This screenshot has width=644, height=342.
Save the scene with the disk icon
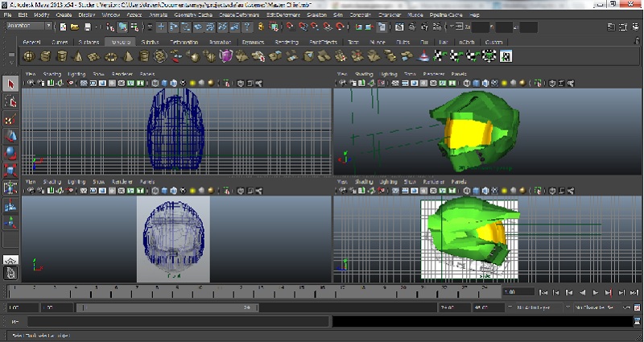tap(88, 27)
